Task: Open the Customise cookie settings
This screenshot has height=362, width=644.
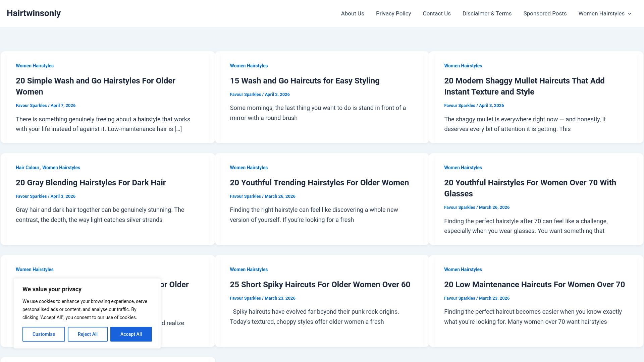Action: tap(44, 334)
